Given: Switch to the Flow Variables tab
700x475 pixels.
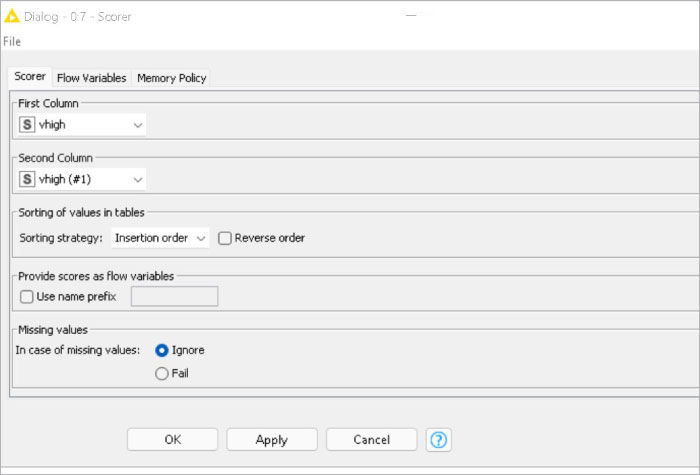Looking at the screenshot, I should [91, 78].
